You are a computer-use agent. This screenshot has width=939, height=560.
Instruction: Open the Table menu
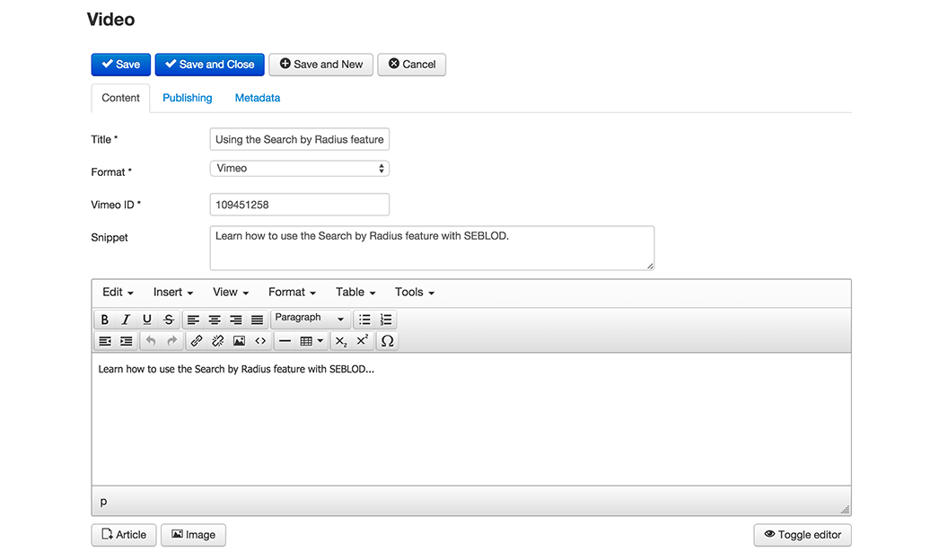click(355, 293)
